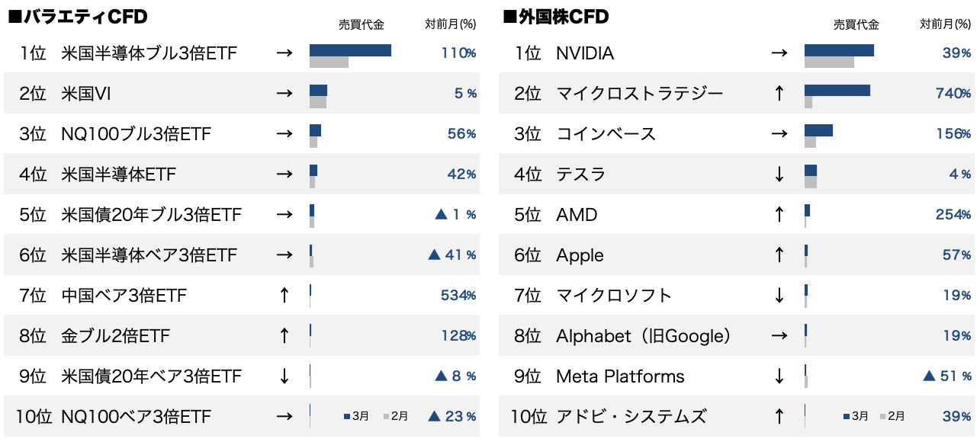Click the コインベース row label

(x=606, y=134)
